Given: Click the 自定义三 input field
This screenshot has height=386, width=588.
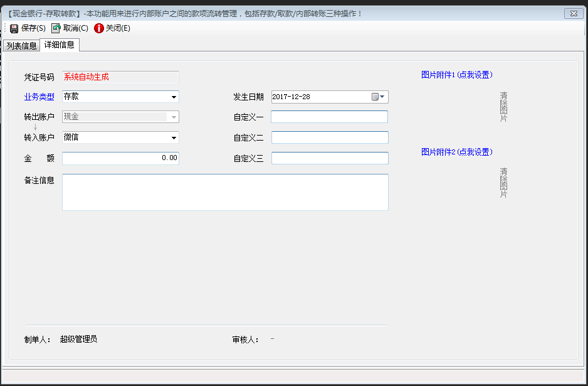Looking at the screenshot, I should coord(329,158).
